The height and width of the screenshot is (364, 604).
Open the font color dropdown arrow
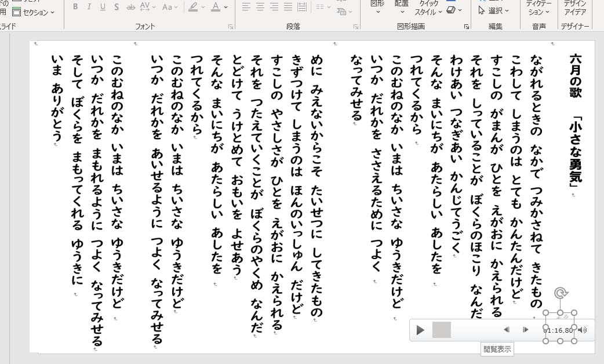tap(225, 7)
